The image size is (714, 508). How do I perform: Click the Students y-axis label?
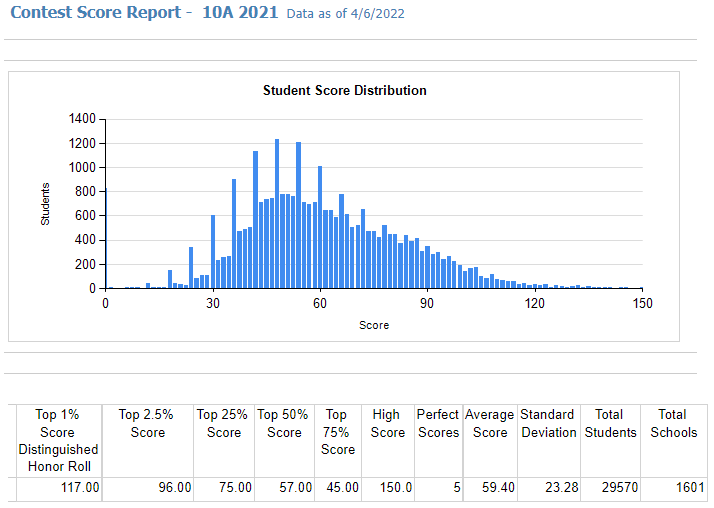point(45,204)
